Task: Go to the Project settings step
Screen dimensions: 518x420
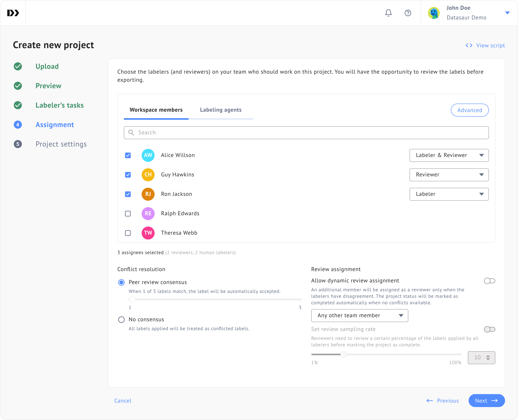Action: point(61,144)
